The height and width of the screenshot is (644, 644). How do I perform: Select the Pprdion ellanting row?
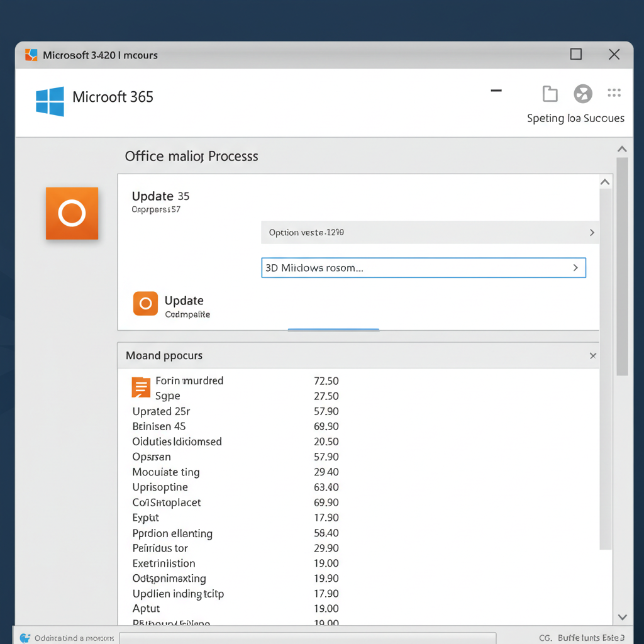click(x=235, y=533)
